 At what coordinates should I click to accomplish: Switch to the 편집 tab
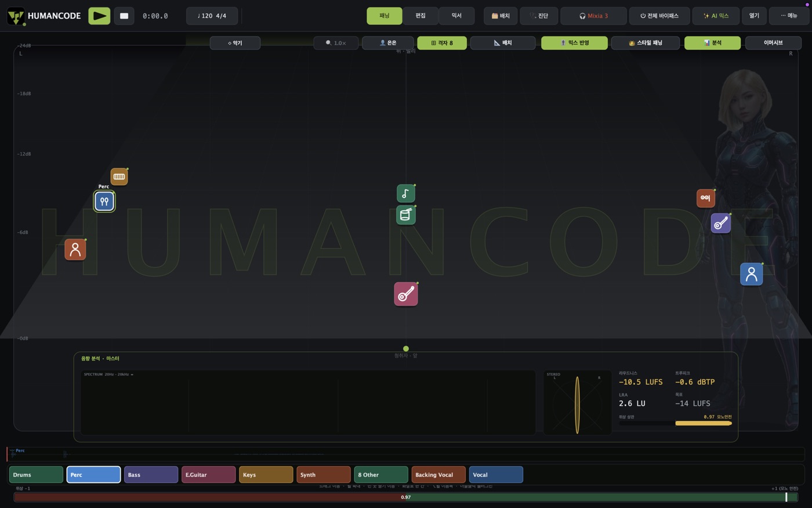[420, 16]
